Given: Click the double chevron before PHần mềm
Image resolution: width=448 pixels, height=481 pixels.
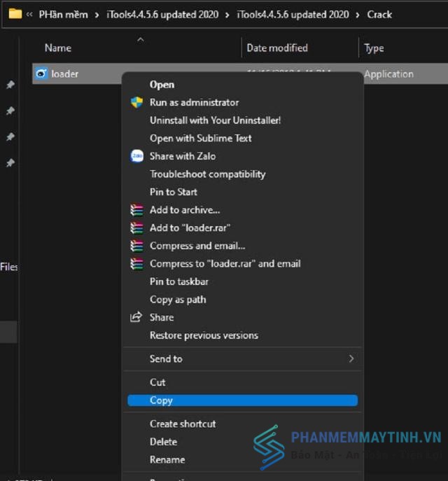Looking at the screenshot, I should tap(29, 14).
